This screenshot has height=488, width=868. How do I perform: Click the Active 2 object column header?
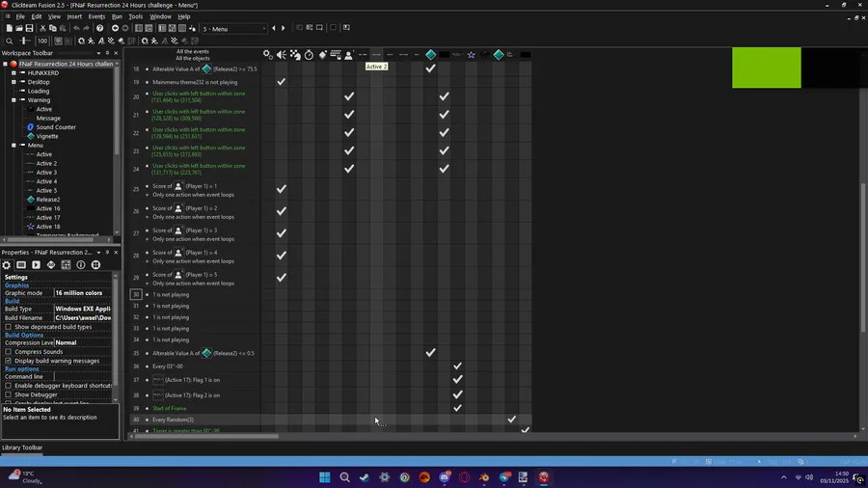(x=376, y=54)
